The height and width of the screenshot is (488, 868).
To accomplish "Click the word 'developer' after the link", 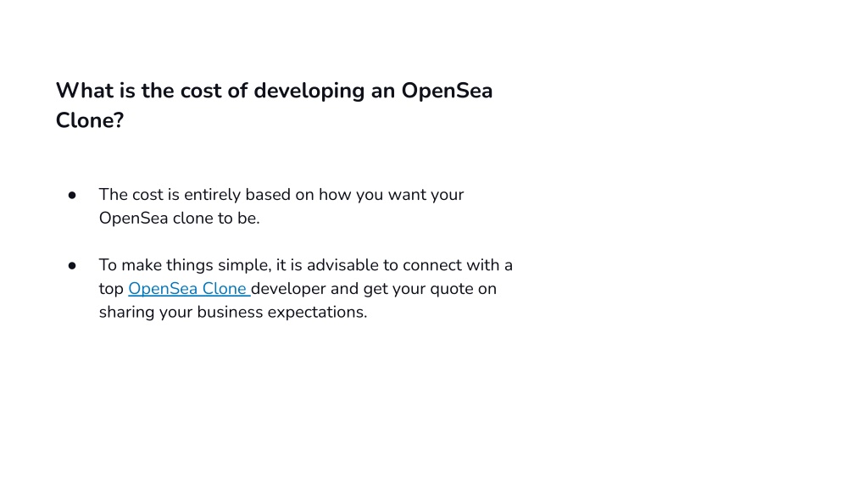I will [288, 289].
